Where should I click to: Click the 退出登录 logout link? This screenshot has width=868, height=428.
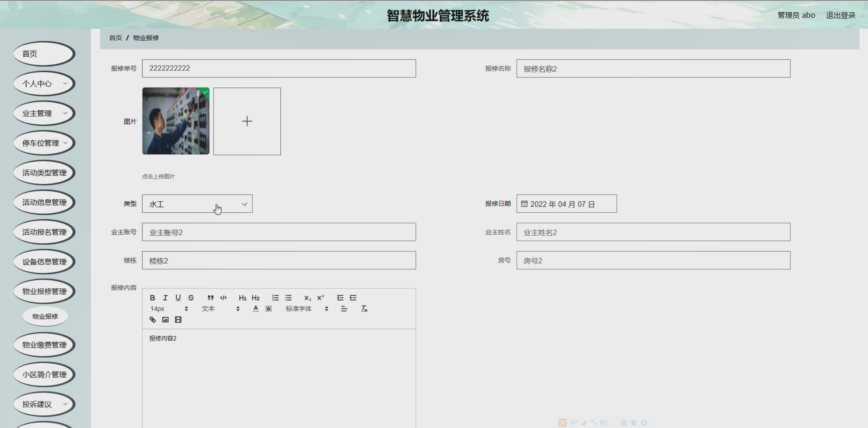coord(840,15)
